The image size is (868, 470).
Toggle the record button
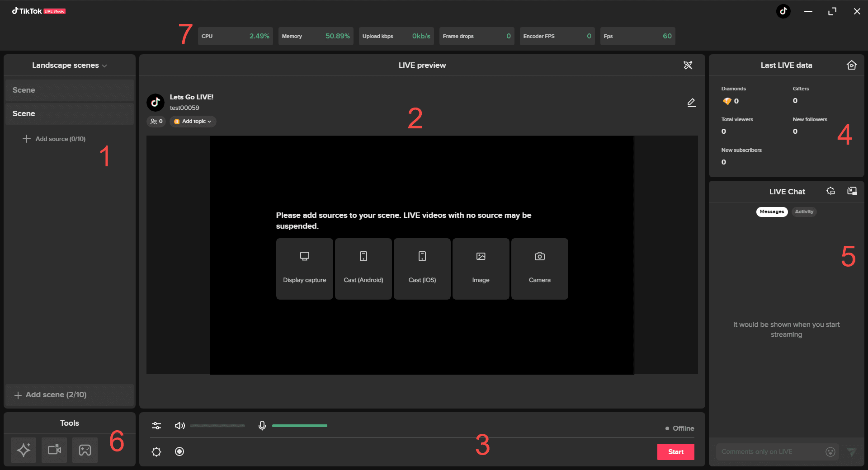pyautogui.click(x=179, y=452)
